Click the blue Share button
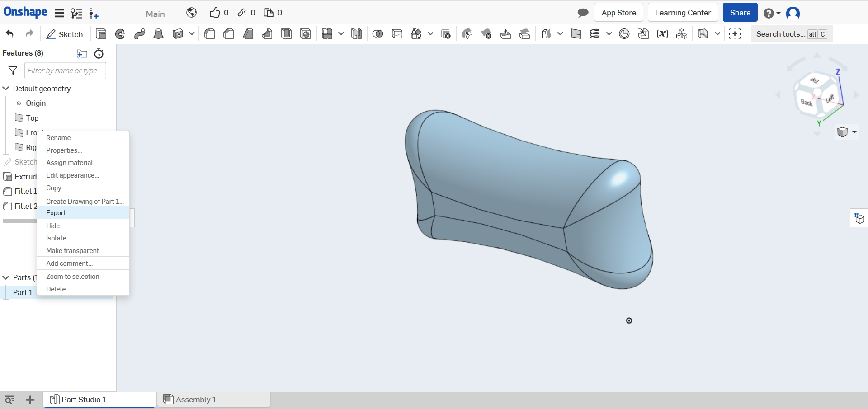Screen dimensions: 868x409 pyautogui.click(x=740, y=13)
